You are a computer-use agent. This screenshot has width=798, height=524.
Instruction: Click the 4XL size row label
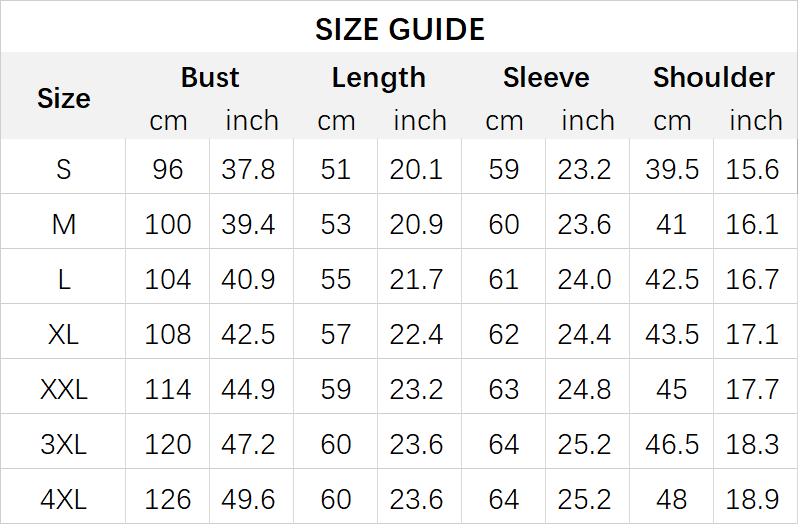63,498
